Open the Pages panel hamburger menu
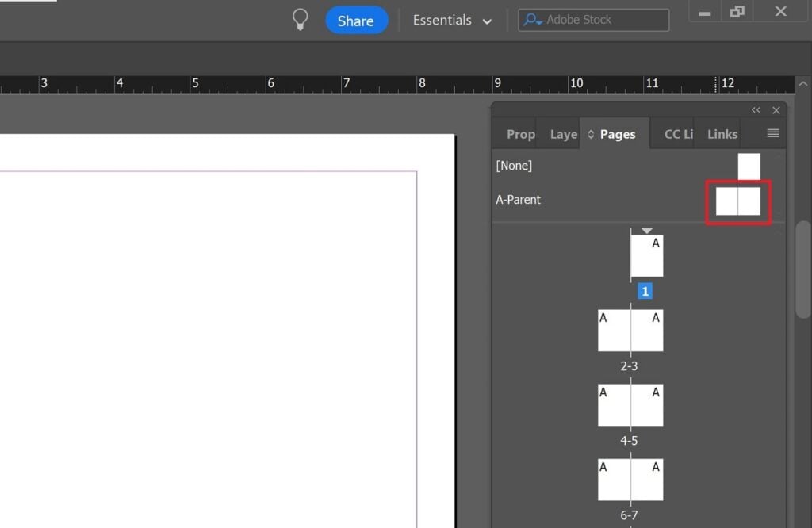The height and width of the screenshot is (528, 812). (x=773, y=133)
